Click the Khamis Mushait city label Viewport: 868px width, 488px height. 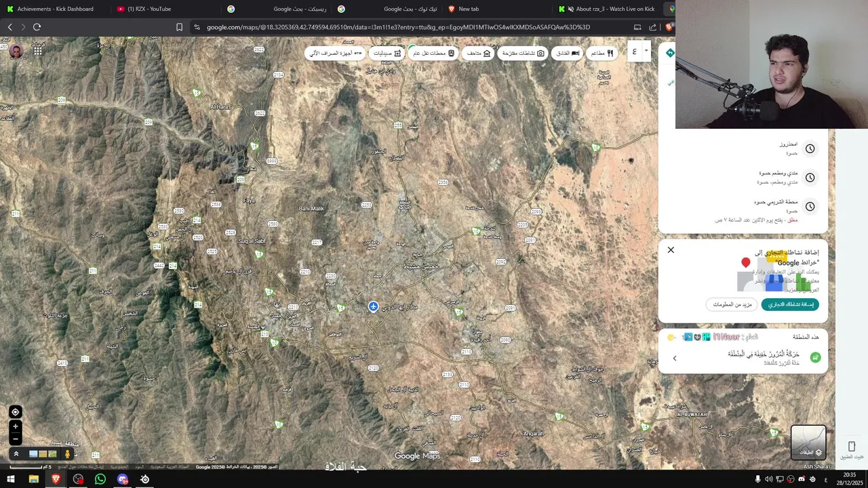[x=421, y=266]
